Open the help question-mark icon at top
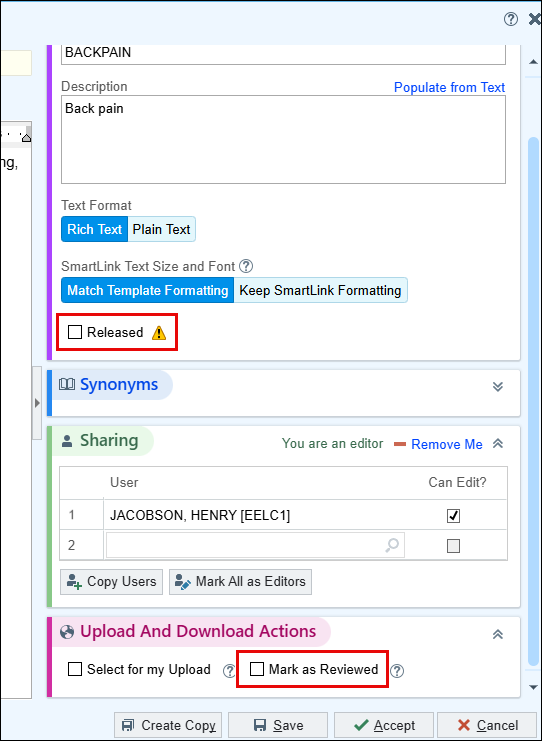This screenshot has height=741, width=542. point(510,19)
